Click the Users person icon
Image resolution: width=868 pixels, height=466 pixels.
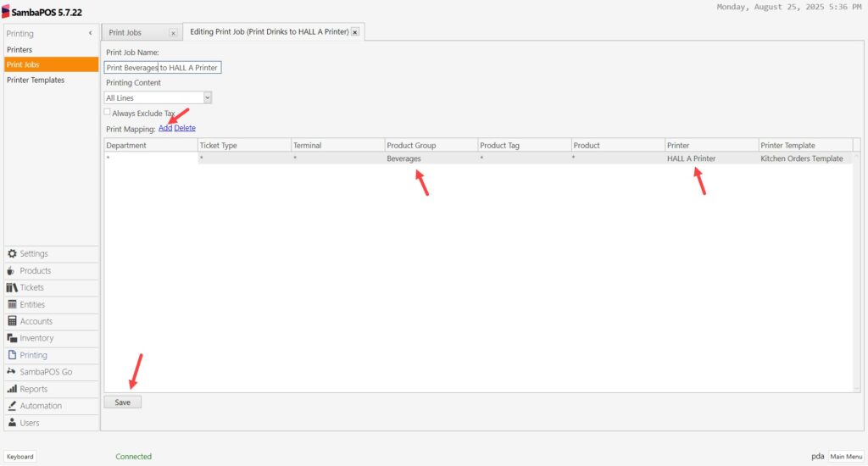pyautogui.click(x=12, y=423)
